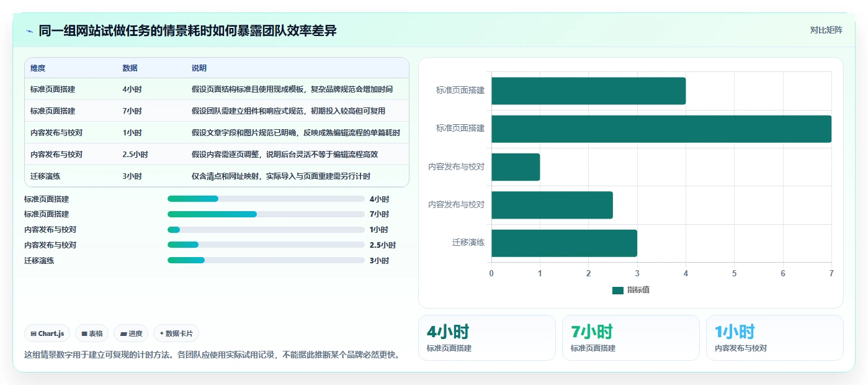Click the main title about 团队效率差异
The width and height of the screenshot is (868, 385).
[x=187, y=31]
